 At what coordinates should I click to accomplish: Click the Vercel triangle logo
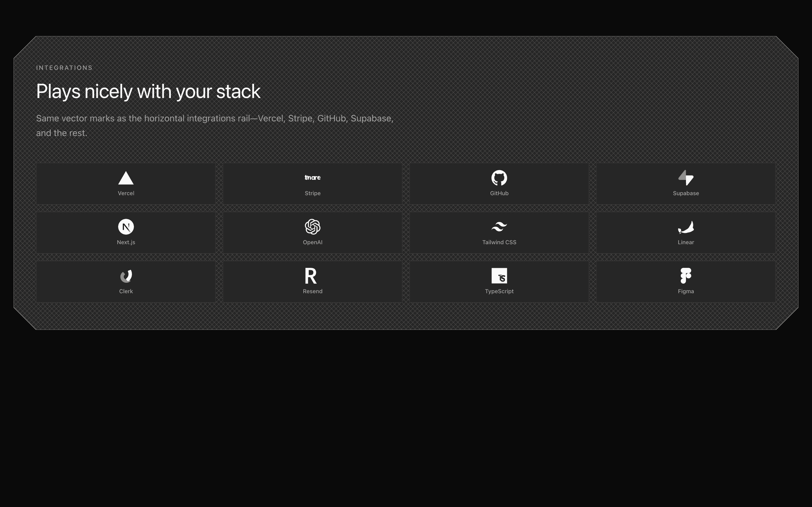[126, 177]
